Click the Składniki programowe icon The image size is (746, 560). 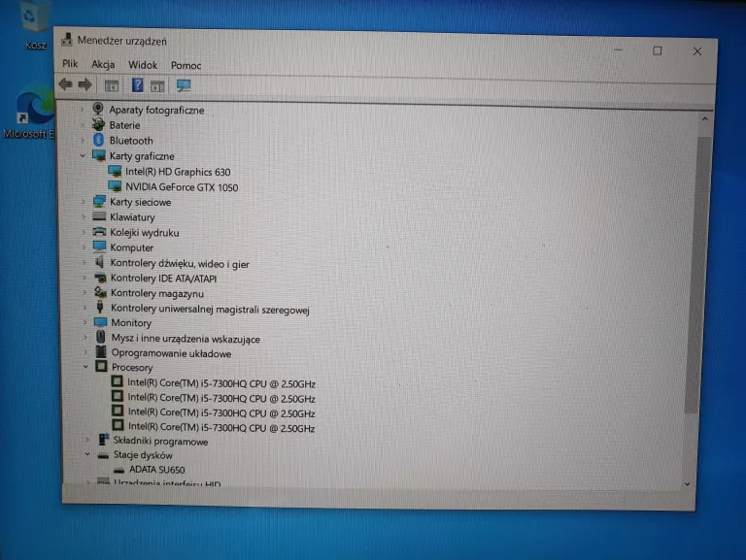tap(103, 440)
